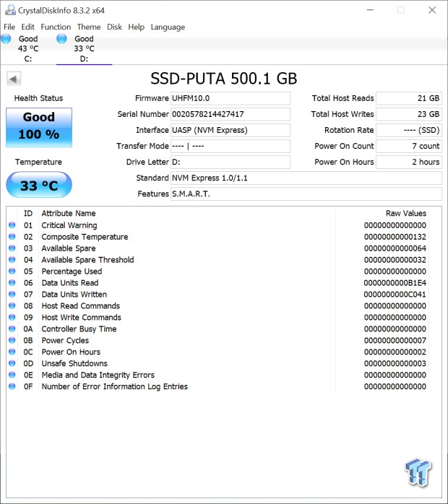Viewport: 448px width, 504px height.
Task: Open the Help menu
Action: [136, 27]
